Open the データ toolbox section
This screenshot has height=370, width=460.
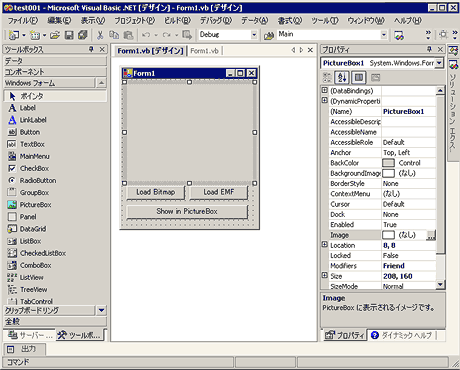(55, 61)
